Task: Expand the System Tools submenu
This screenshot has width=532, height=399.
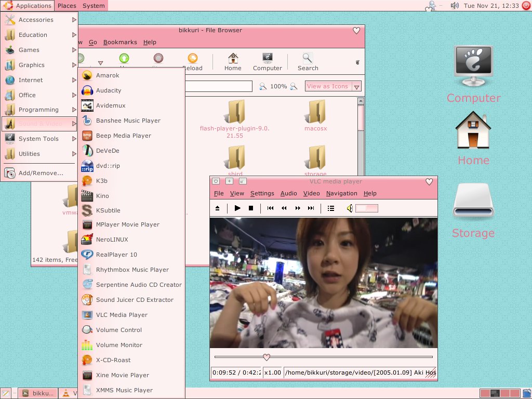Action: 39,139
